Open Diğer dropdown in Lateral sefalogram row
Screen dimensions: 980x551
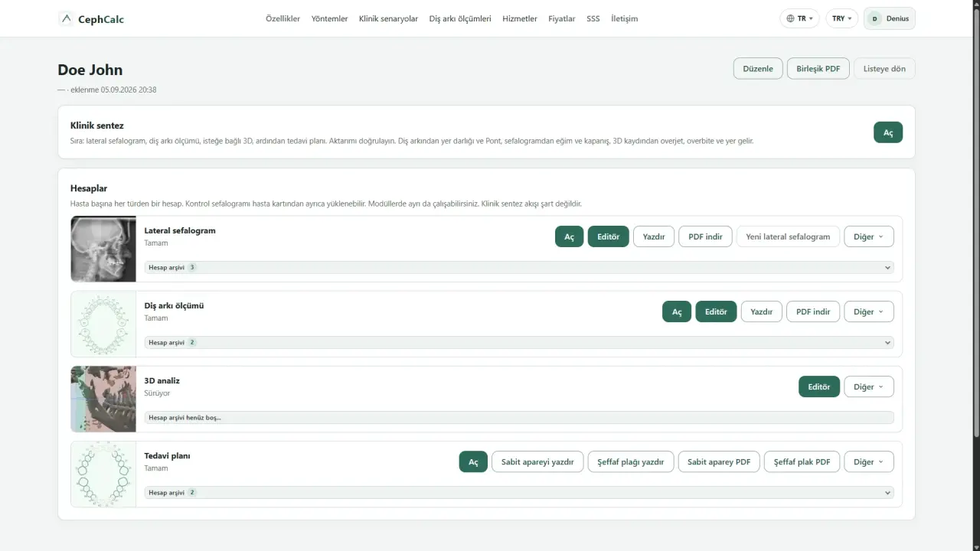click(869, 236)
